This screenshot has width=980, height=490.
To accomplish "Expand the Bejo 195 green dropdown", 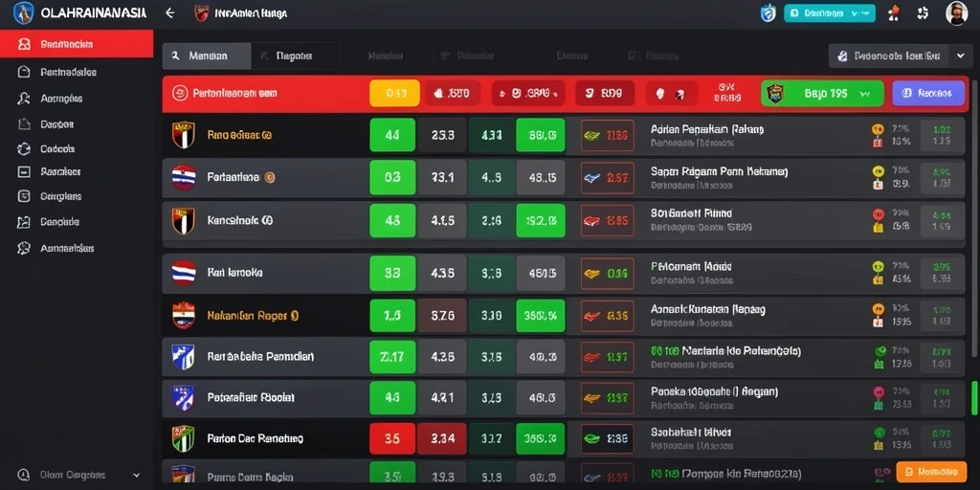I will pos(822,94).
